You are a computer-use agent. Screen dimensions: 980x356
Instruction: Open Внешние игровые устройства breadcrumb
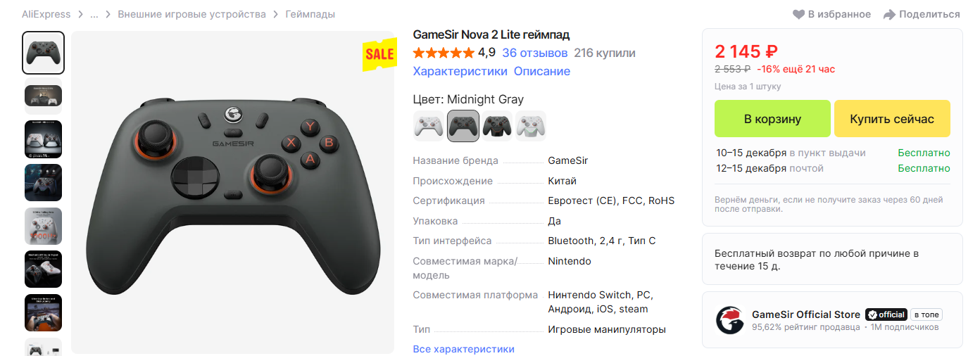point(192,14)
